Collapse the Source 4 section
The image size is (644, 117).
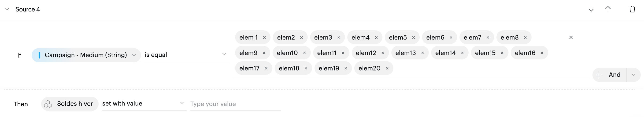coord(7,9)
